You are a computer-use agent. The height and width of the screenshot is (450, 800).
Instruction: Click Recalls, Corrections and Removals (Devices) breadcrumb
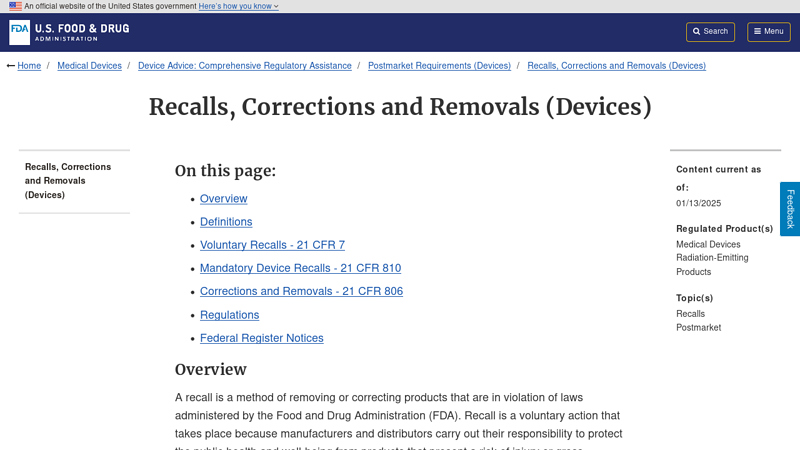click(616, 66)
